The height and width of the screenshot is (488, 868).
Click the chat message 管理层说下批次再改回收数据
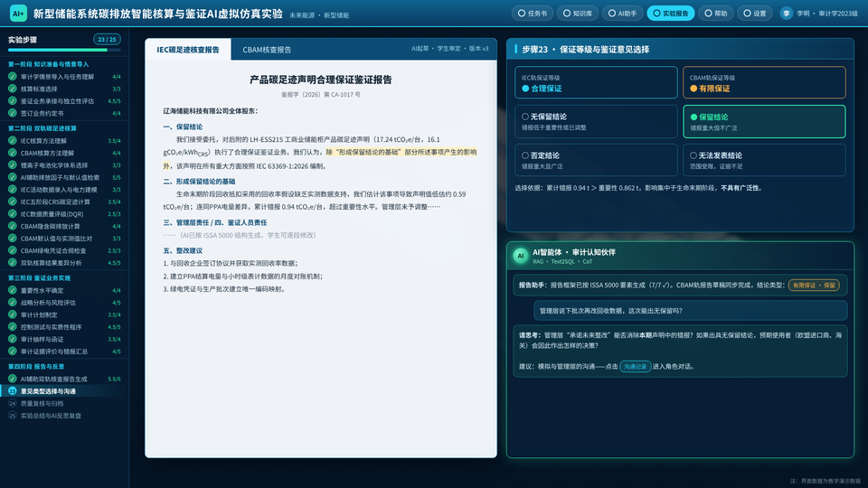690,311
